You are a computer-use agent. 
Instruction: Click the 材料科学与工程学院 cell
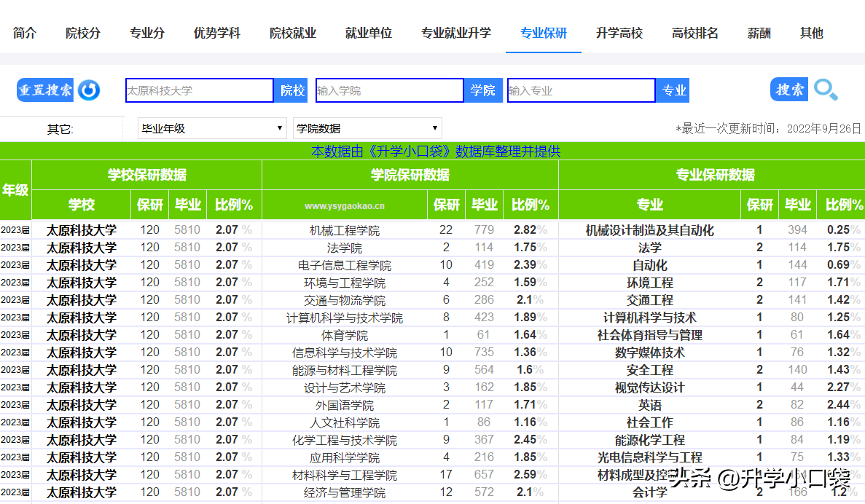click(344, 476)
